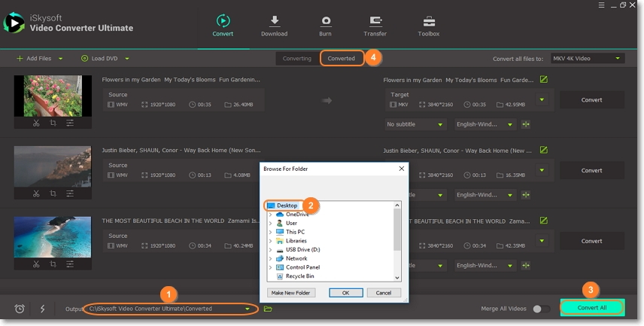Viewport: 644px width, 326px height.
Task: Click Make New Folder button
Action: pyautogui.click(x=291, y=292)
